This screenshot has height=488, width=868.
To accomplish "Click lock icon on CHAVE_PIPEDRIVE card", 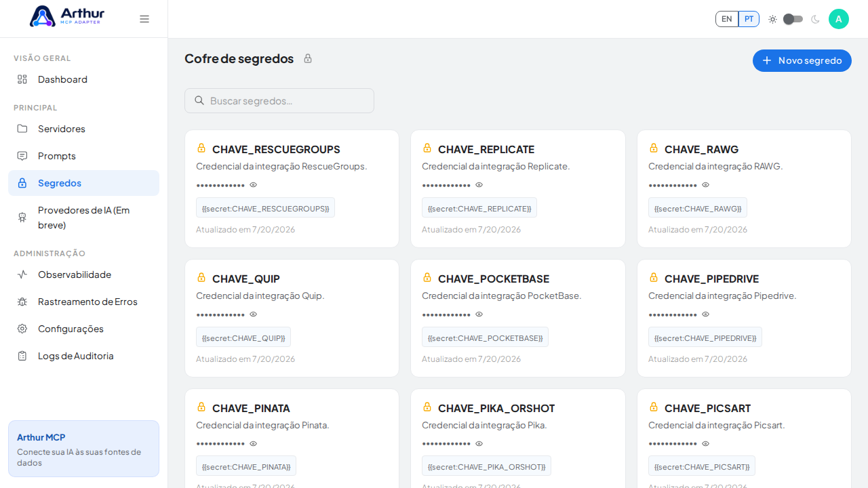I will click(x=654, y=277).
